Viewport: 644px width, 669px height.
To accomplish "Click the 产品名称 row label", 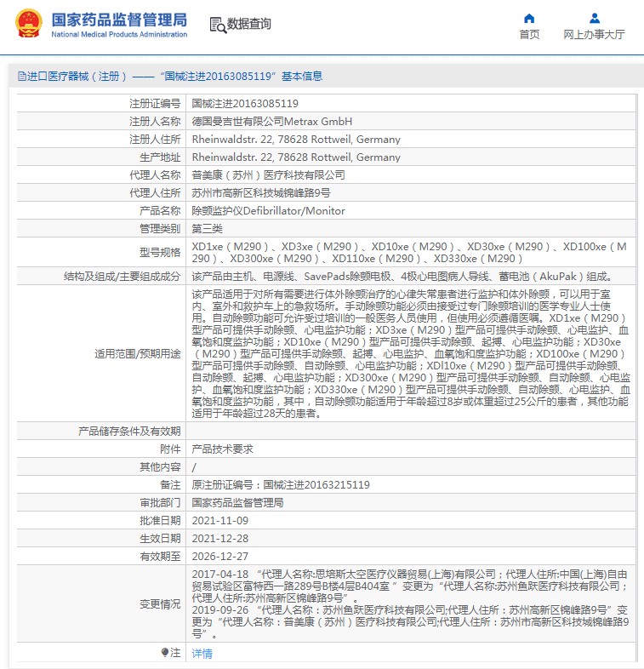I will click(160, 211).
